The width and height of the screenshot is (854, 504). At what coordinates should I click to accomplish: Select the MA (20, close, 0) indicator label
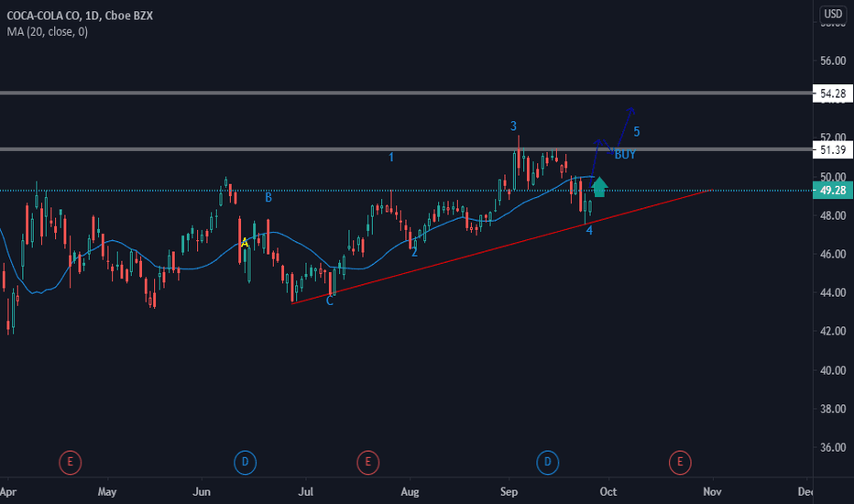(48, 31)
